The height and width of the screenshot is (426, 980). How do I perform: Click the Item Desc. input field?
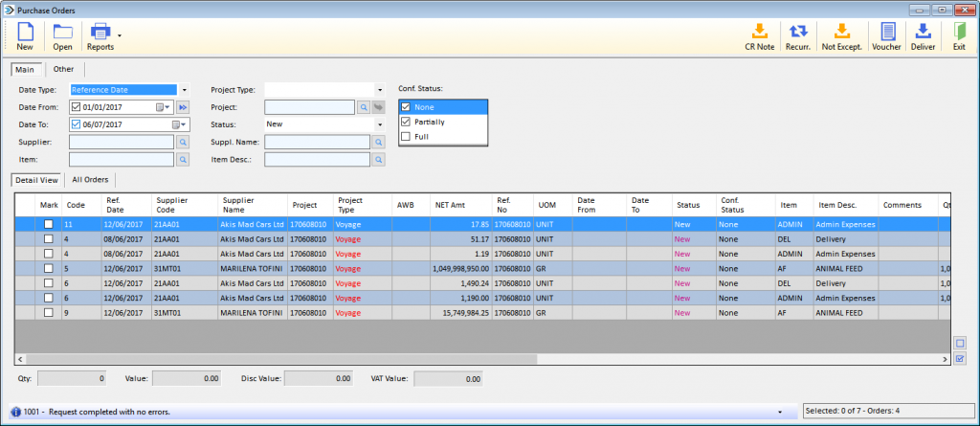pos(317,160)
